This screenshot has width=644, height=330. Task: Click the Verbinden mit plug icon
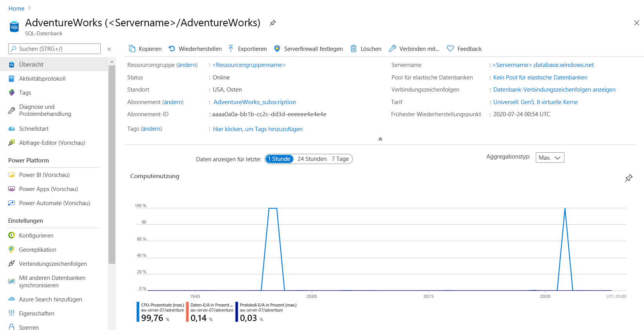coord(392,49)
